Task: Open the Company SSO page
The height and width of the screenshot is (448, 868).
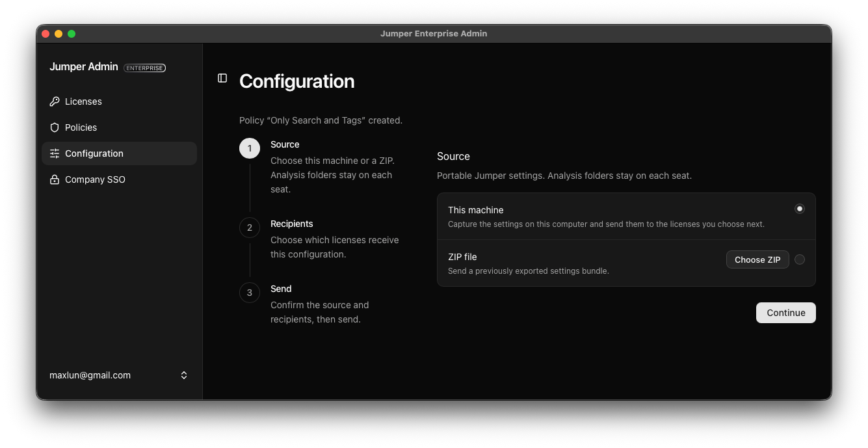Action: point(119,179)
